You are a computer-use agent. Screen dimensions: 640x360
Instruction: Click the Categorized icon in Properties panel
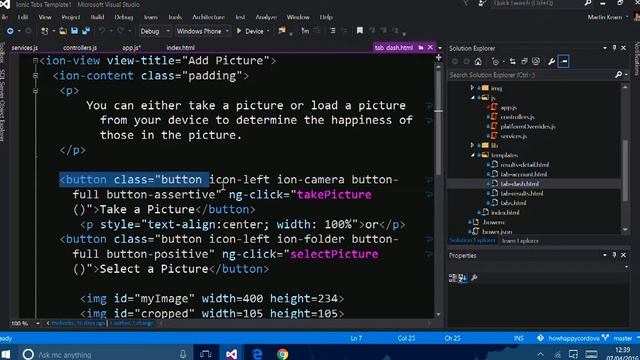[453, 278]
